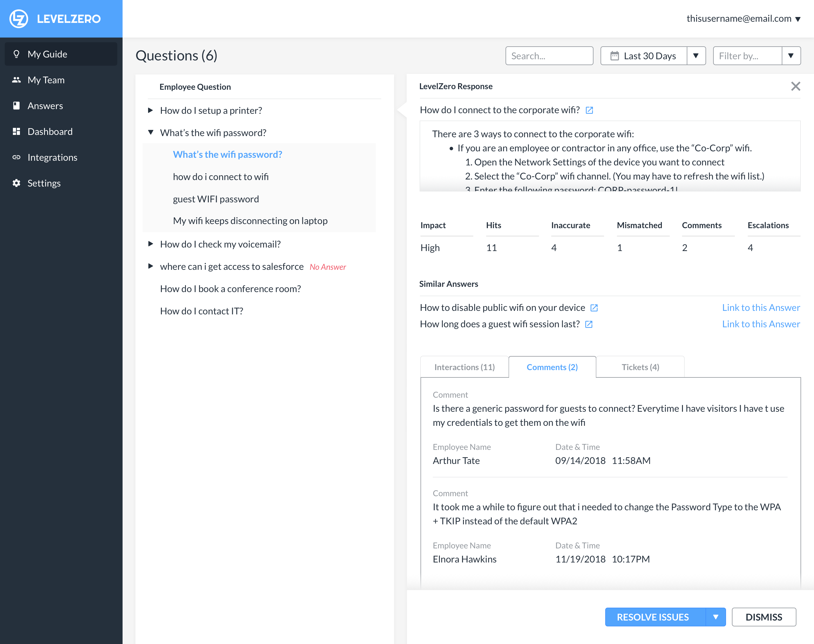
Task: Open corporate wifi answer external link icon
Action: click(x=589, y=110)
